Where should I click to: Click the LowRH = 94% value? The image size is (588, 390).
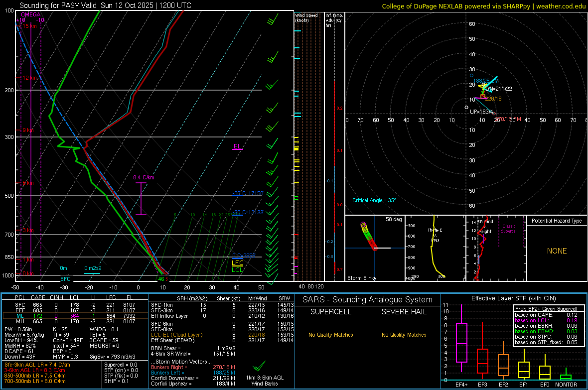(x=20, y=340)
